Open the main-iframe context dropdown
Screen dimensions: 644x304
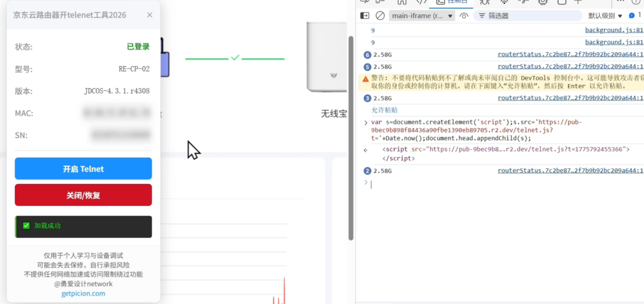422,16
